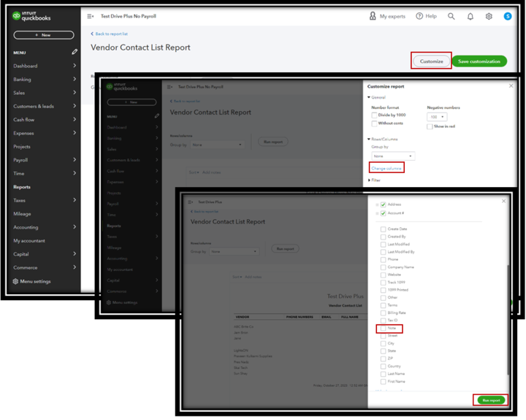This screenshot has height=420, width=526.
Task: Uncheck the Account # column checkbox
Action: pos(383,213)
